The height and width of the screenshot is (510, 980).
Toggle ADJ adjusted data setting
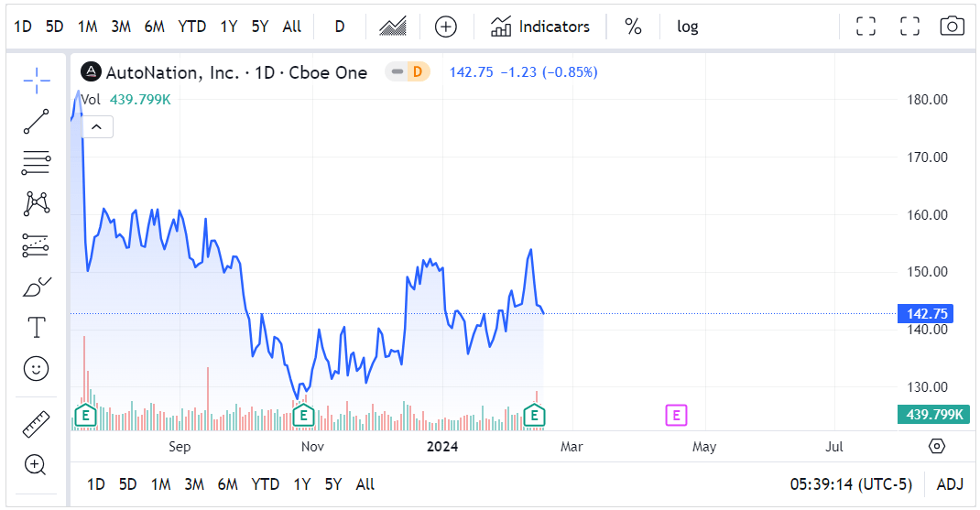coord(950,484)
